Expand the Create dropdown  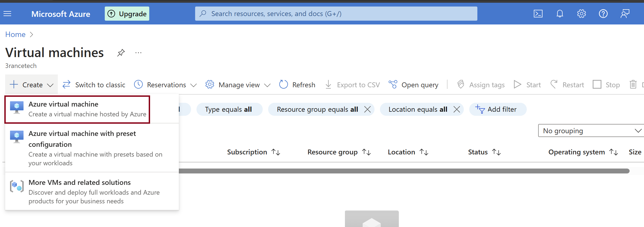tap(31, 85)
